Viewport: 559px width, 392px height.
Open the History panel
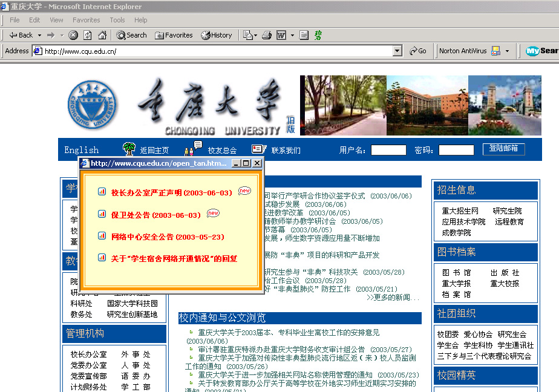(217, 35)
